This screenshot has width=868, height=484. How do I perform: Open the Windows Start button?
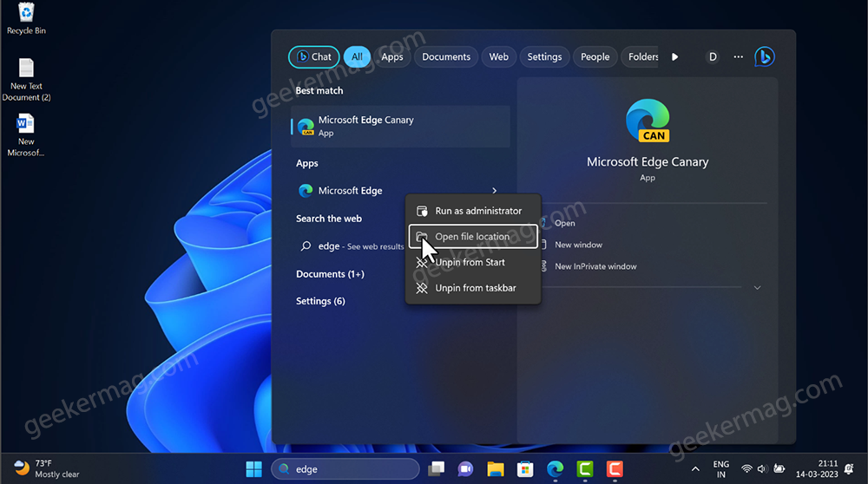pyautogui.click(x=253, y=469)
